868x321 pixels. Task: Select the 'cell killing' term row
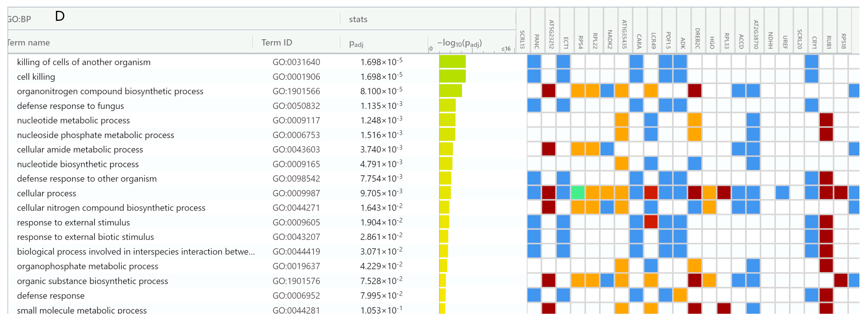[36, 77]
